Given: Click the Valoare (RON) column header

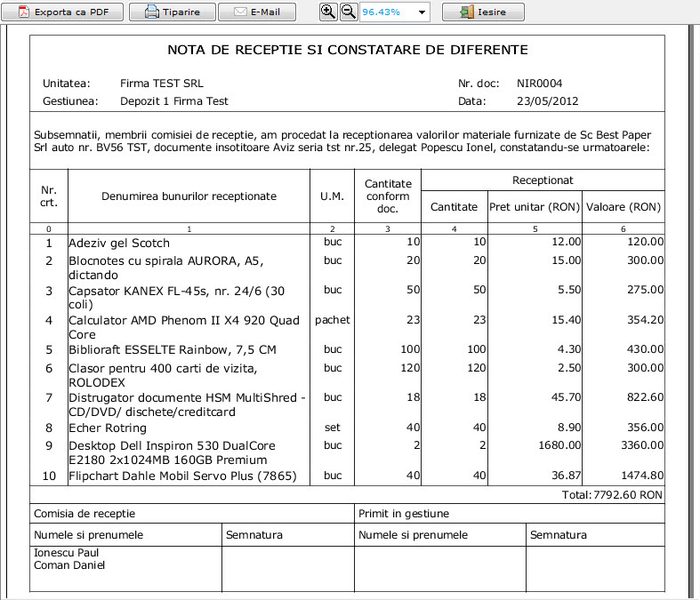Looking at the screenshot, I should click(624, 207).
